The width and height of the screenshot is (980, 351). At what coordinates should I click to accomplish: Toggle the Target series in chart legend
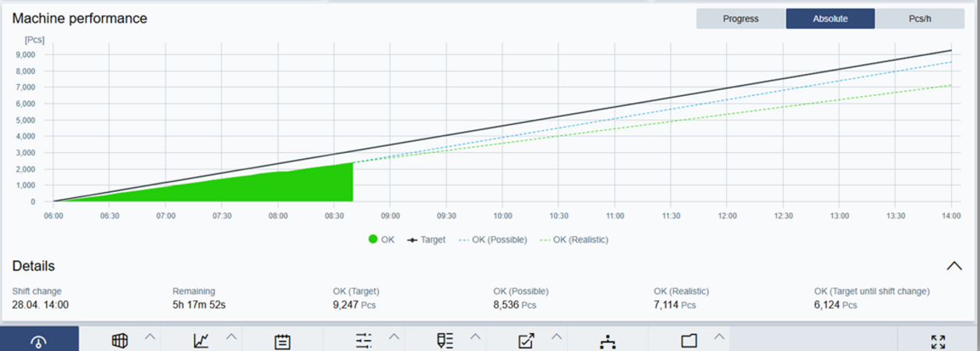pos(426,239)
